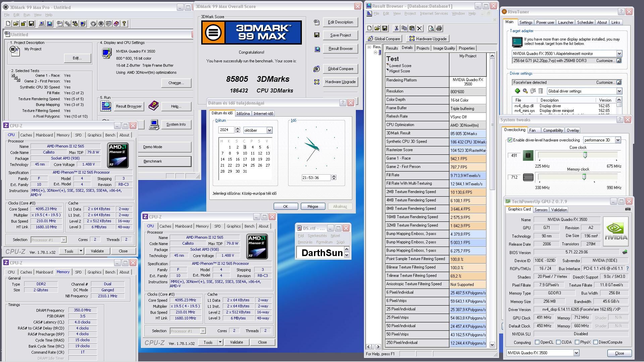Image resolution: width=644 pixels, height=362 pixels.
Task: Click New project icon in 3DMark toolbar
Action: pyautogui.click(x=8, y=23)
